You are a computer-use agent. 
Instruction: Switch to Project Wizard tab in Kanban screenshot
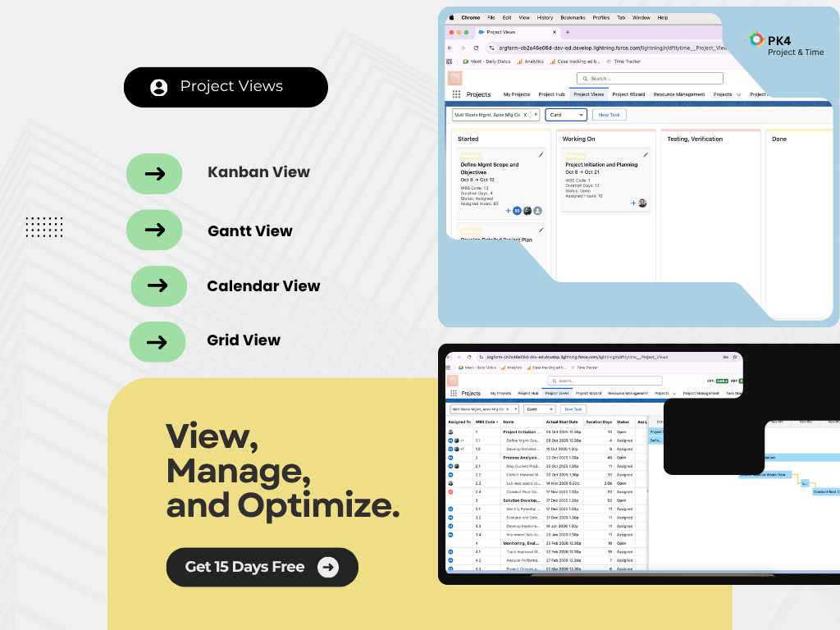coord(628,94)
